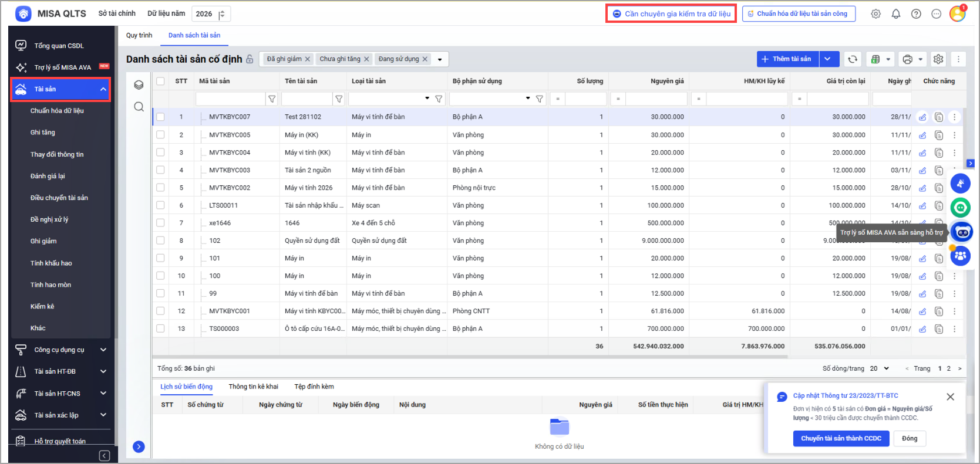
Task: Tick the checkbox for row MVTKBYC005
Action: tap(160, 135)
